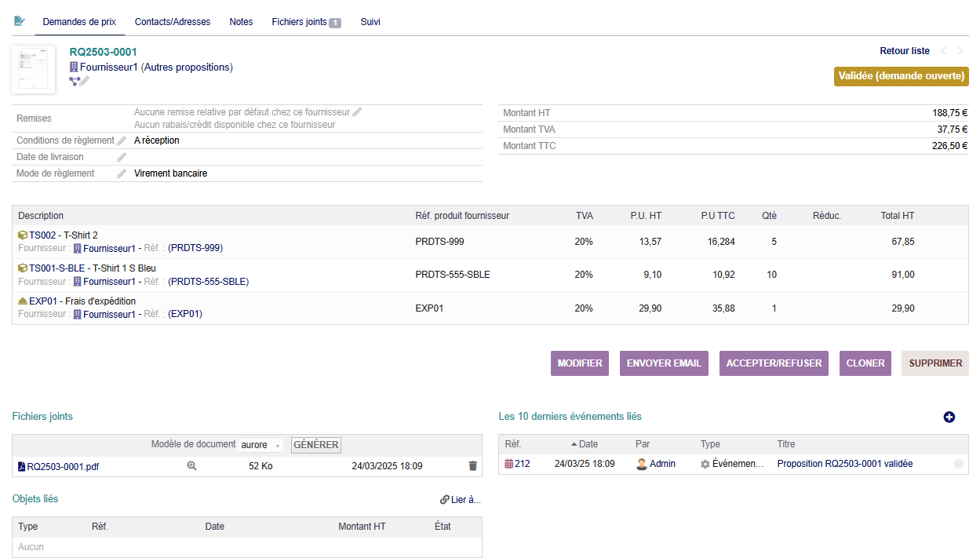Preview RQ2503-0001.pdf with the magnifier icon

point(191,466)
